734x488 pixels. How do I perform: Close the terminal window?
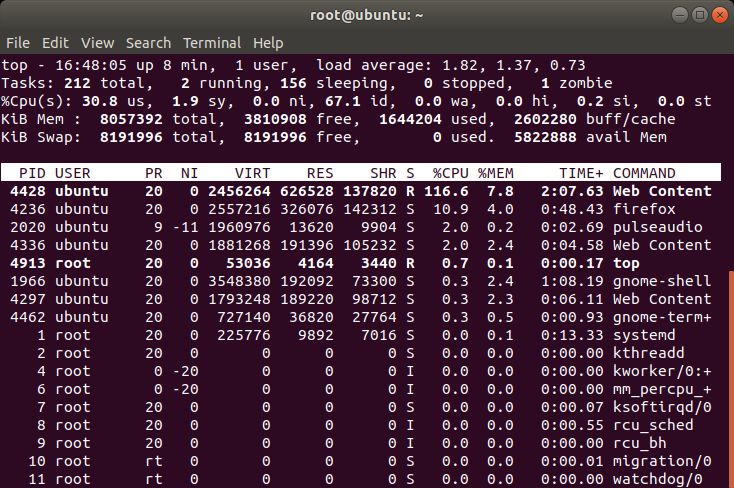click(x=720, y=15)
